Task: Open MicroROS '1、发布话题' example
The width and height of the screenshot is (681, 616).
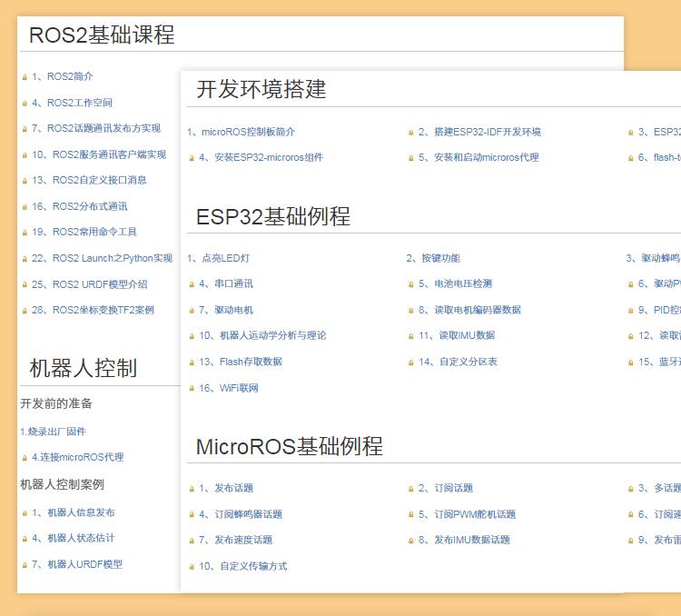Action: coord(226,488)
